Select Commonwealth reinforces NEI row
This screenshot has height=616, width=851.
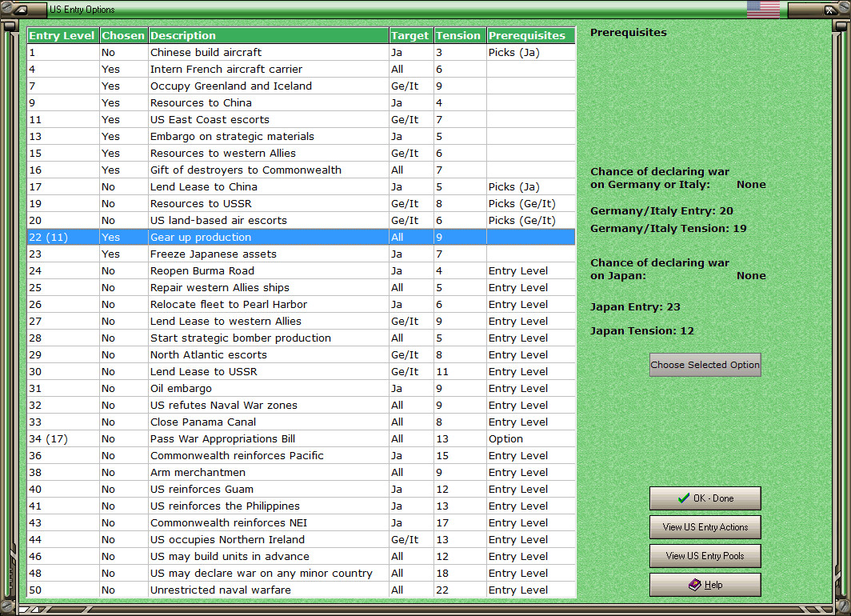302,523
